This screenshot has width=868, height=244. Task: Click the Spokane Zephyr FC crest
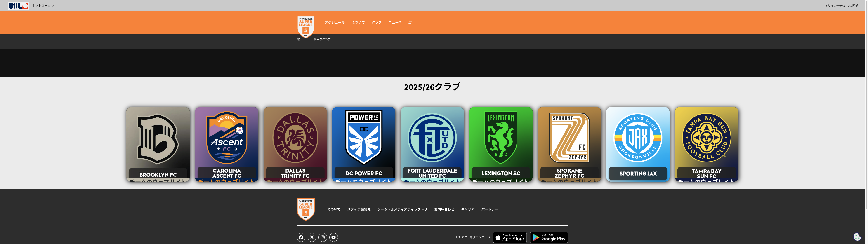click(x=569, y=138)
